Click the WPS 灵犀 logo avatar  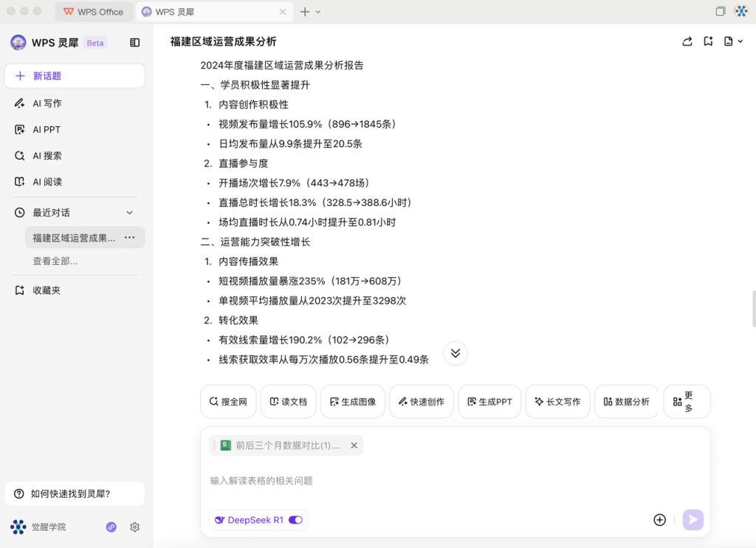coord(18,42)
